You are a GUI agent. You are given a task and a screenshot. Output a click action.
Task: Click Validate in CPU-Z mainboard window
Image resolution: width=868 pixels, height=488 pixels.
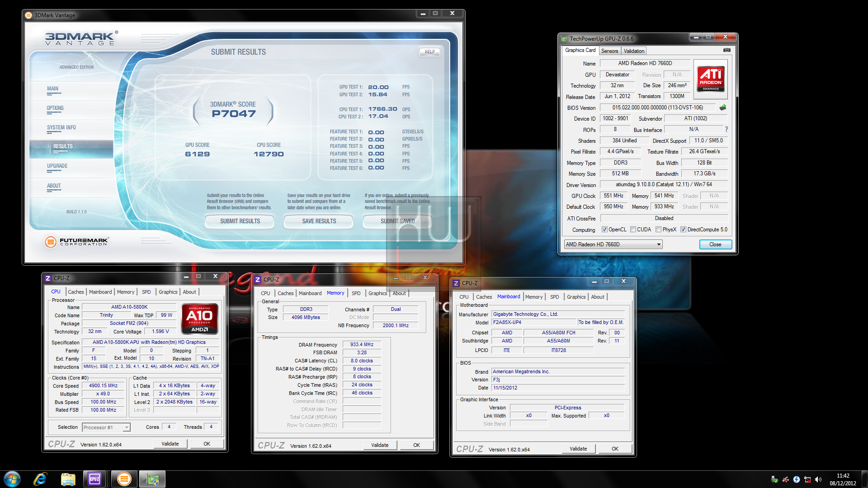click(x=578, y=449)
